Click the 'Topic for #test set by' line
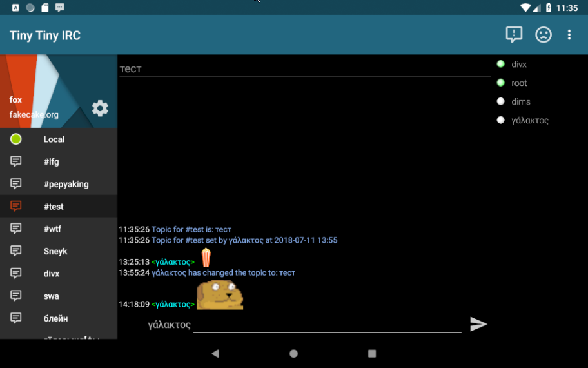Screen dimensions: 588x368 click(244, 240)
